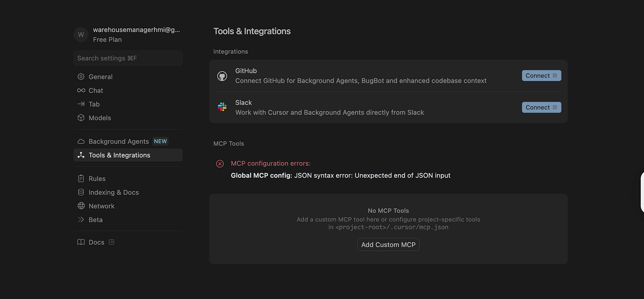Open Rules settings
The height and width of the screenshot is (299, 644).
(x=128, y=179)
